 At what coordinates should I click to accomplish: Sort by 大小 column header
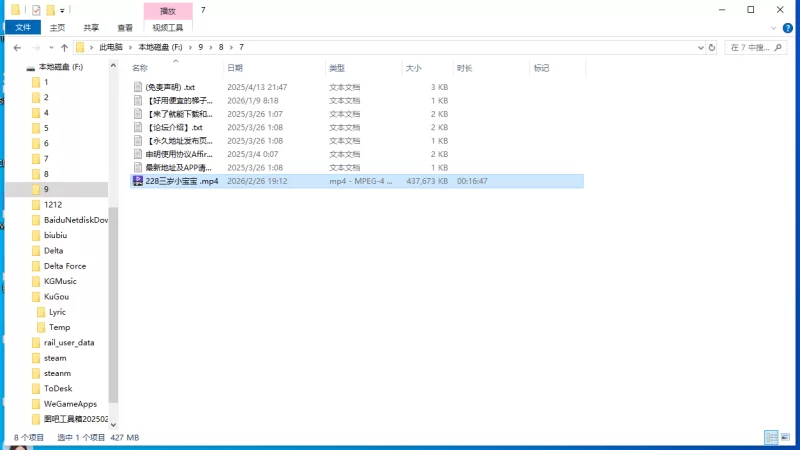point(413,68)
